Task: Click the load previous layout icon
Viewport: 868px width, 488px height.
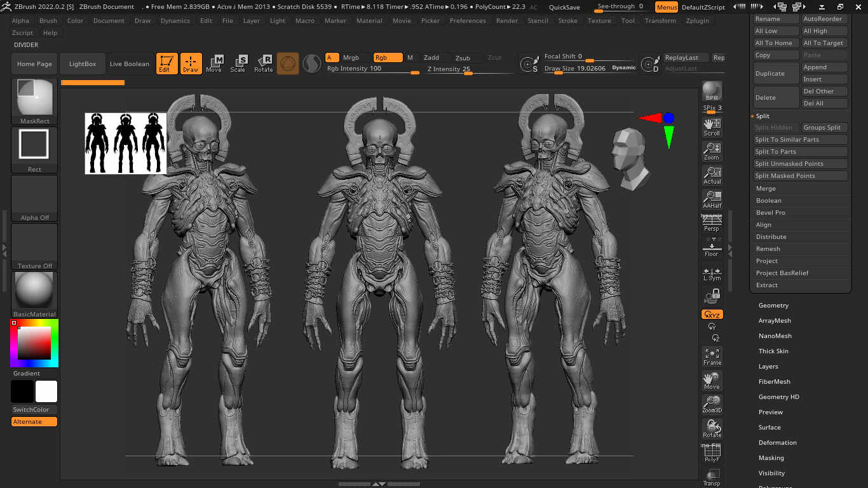Action: click(x=780, y=7)
